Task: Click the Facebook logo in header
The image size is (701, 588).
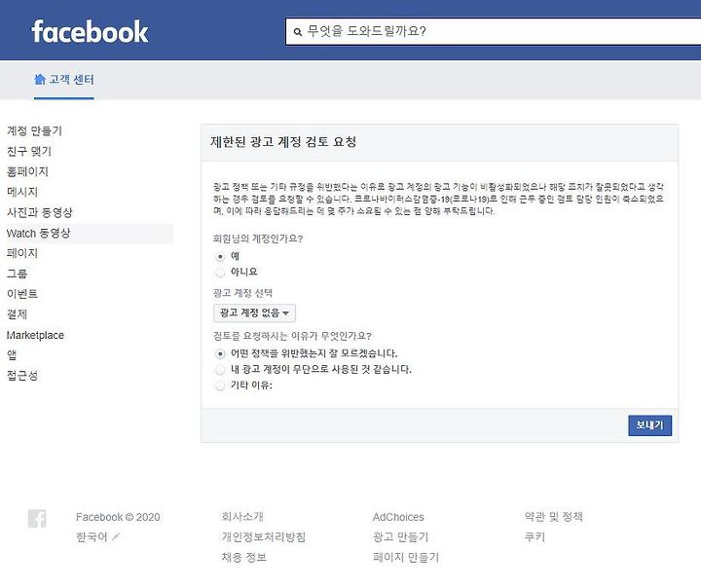Action: coord(90,32)
